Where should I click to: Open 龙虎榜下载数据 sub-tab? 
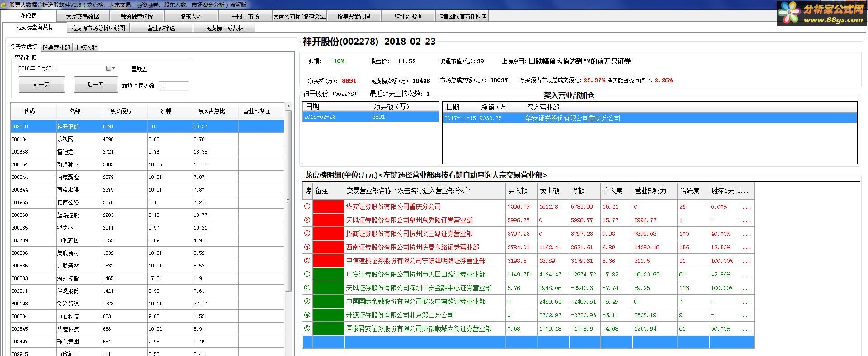[x=224, y=28]
